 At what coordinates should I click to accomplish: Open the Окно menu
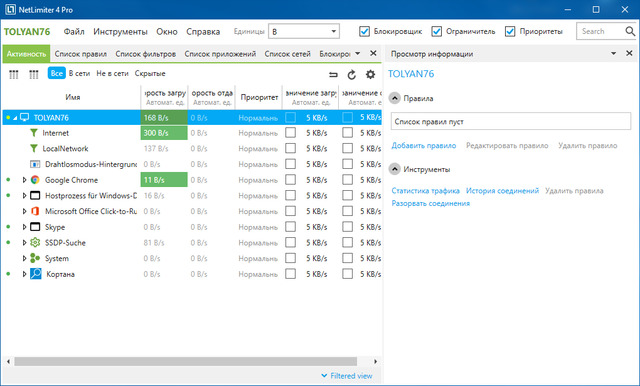tap(167, 31)
